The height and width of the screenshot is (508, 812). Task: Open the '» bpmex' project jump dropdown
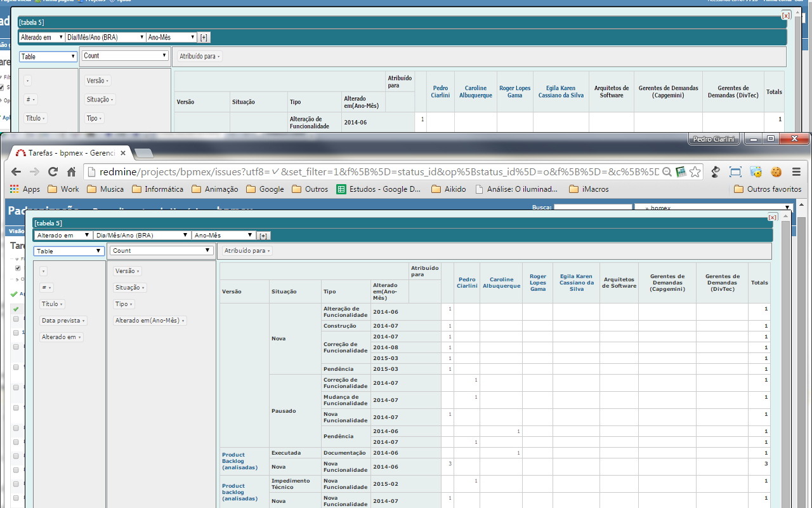tap(714, 208)
